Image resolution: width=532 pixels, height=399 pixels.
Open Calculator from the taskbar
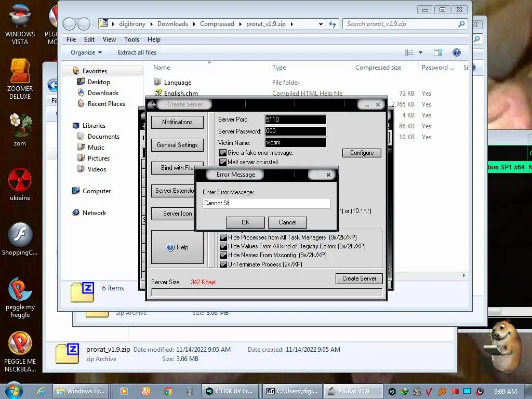pyautogui.click(x=190, y=391)
